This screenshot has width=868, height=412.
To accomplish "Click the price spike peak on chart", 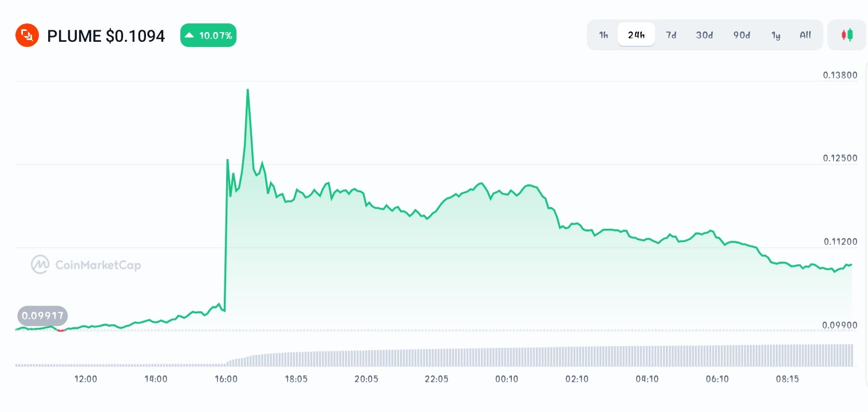I will pos(247,90).
